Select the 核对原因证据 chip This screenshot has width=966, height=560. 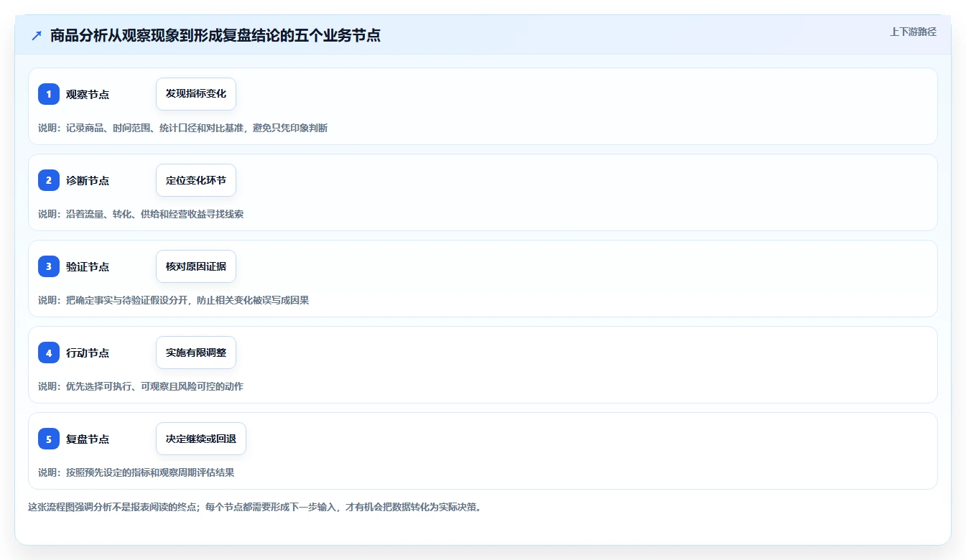[x=196, y=266]
